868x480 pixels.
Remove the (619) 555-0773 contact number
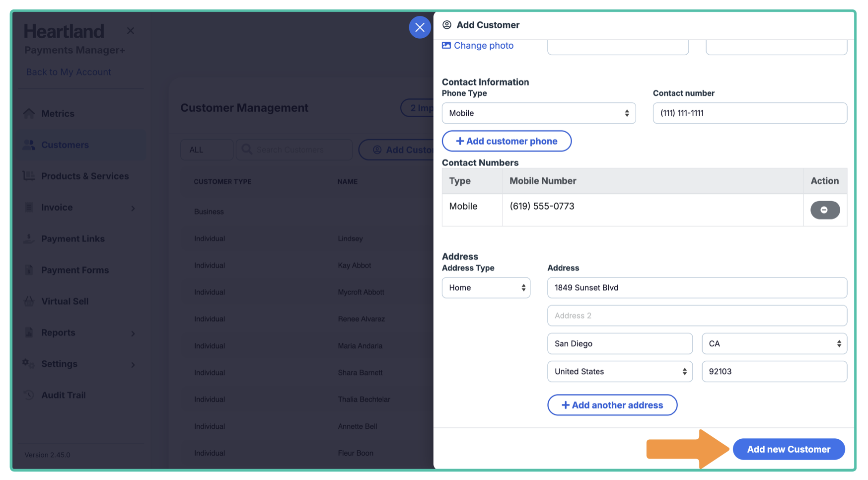click(x=824, y=210)
